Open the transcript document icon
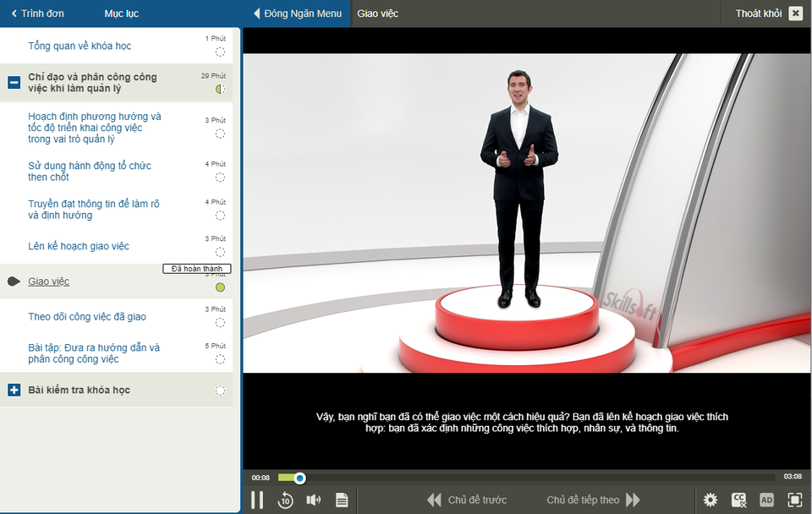This screenshot has width=812, height=514. tap(342, 500)
